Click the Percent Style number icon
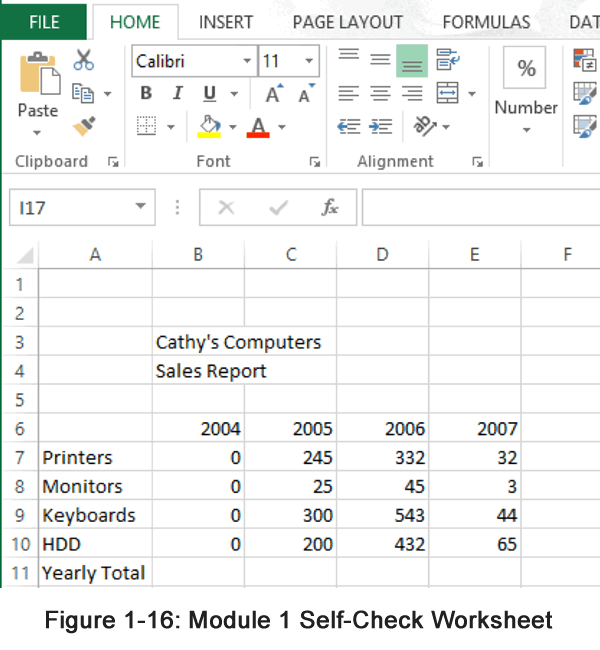The image size is (600, 650). pyautogui.click(x=526, y=68)
